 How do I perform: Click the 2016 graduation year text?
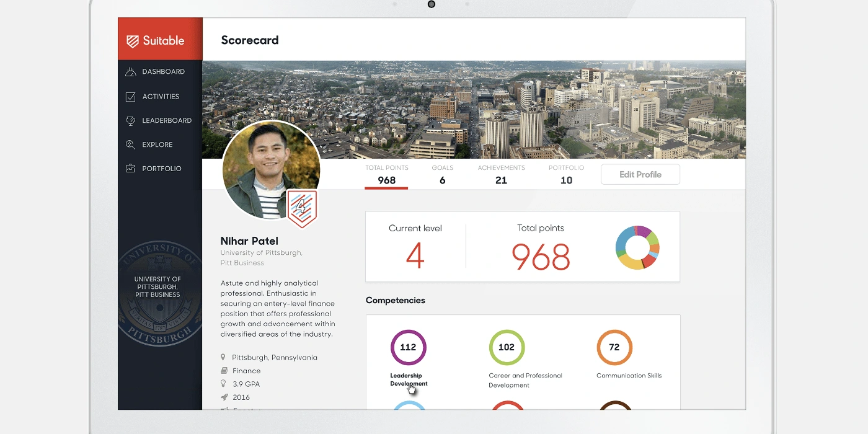[x=241, y=397]
